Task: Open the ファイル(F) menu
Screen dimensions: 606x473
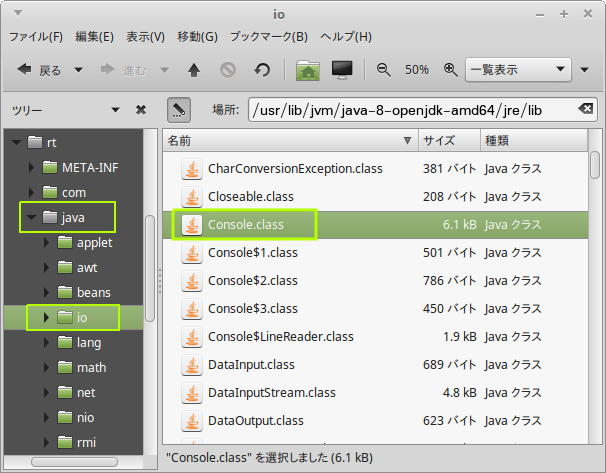Action: tap(36, 37)
